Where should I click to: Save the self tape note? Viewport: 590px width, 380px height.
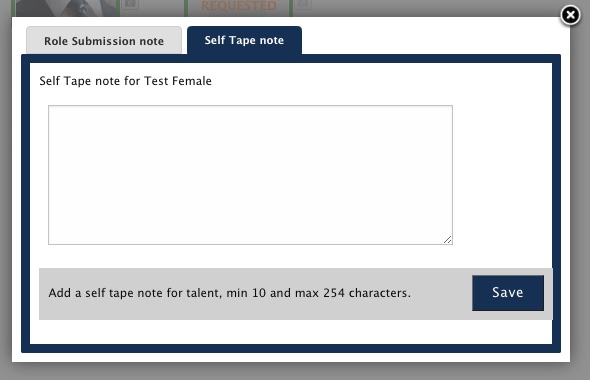[x=508, y=293]
